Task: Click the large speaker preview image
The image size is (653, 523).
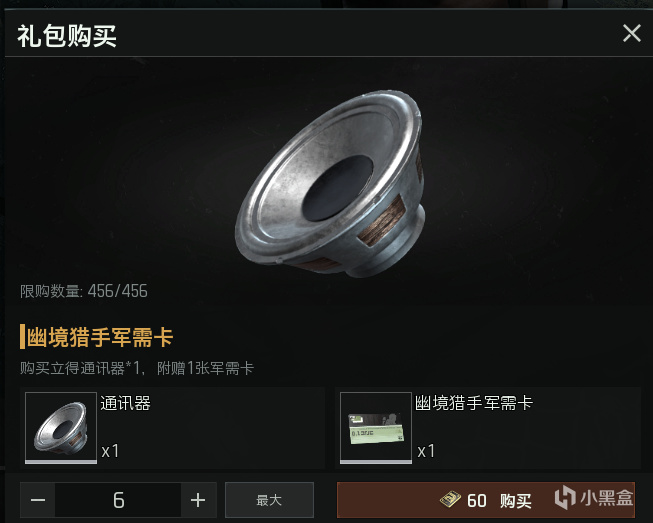Action: tap(331, 183)
